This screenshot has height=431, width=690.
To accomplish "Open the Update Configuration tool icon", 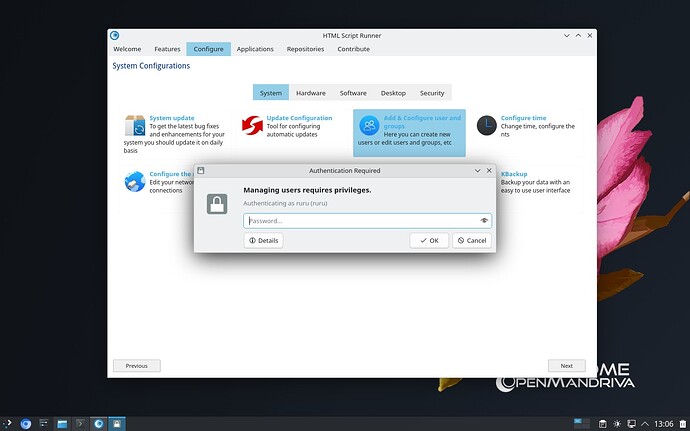I will tap(252, 125).
